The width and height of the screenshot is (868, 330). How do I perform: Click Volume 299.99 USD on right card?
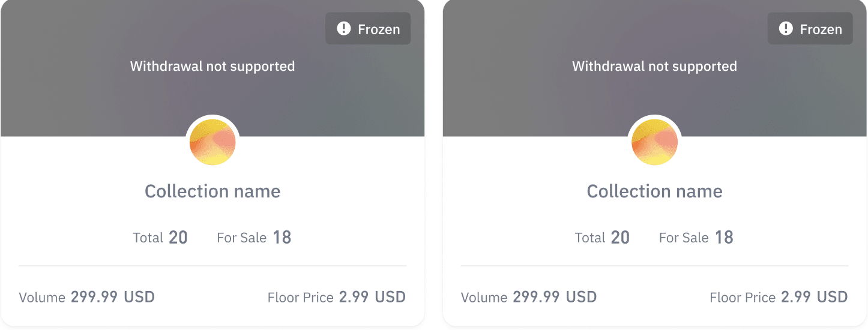tap(529, 297)
